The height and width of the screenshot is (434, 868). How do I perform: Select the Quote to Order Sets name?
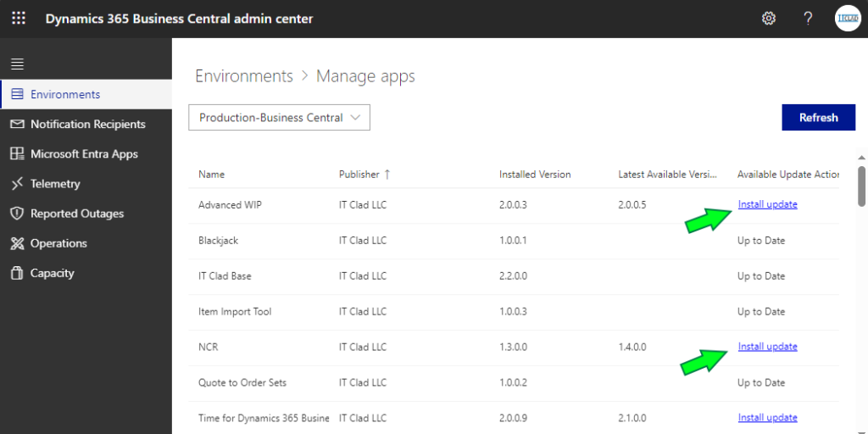point(242,382)
